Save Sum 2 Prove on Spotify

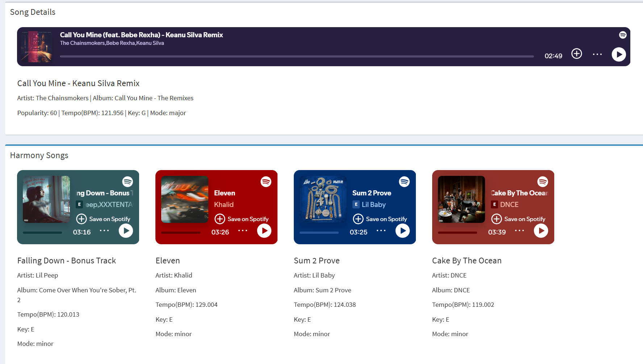(386, 219)
